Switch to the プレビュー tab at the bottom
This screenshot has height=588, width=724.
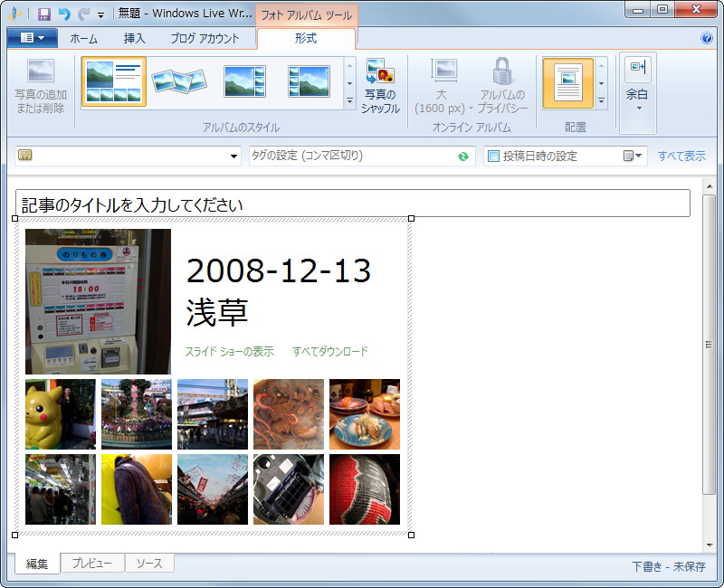pyautogui.click(x=90, y=563)
